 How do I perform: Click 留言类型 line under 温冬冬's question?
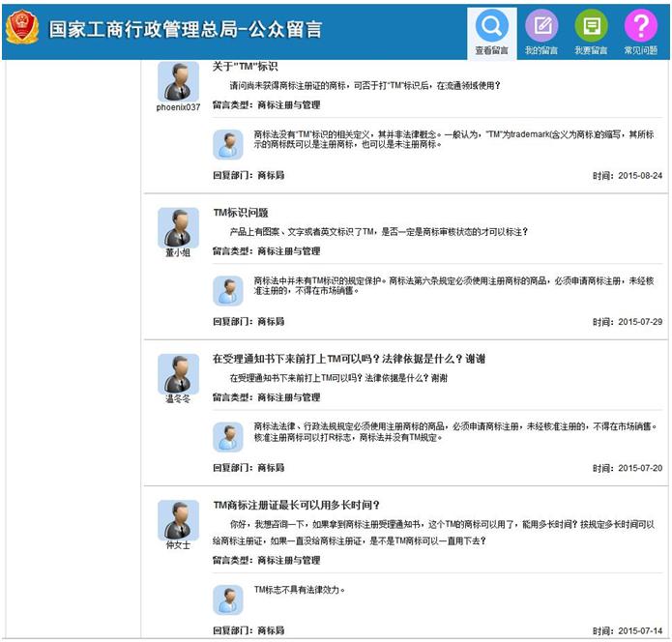click(x=267, y=397)
